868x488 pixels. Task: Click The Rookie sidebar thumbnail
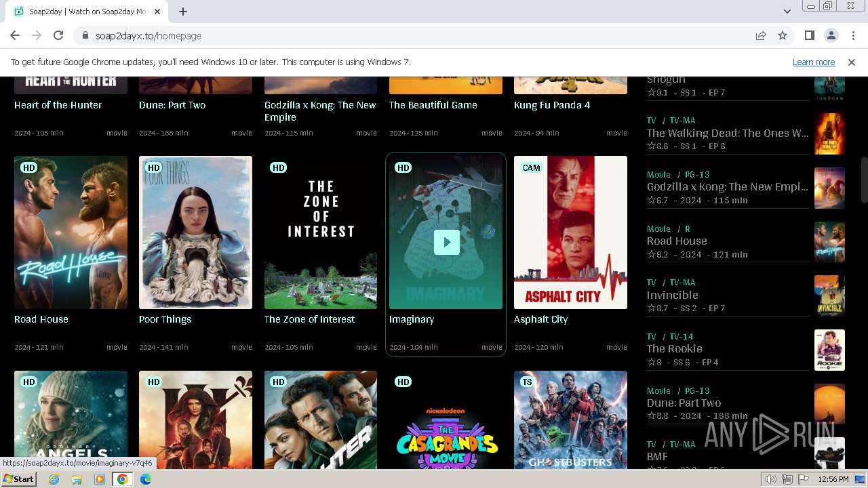[829, 350]
